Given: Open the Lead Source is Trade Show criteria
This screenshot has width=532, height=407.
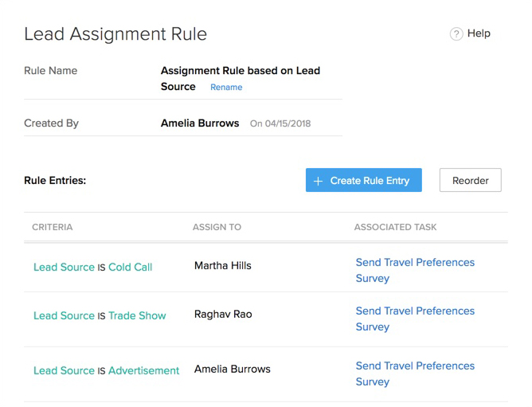Looking at the screenshot, I should (x=100, y=316).
